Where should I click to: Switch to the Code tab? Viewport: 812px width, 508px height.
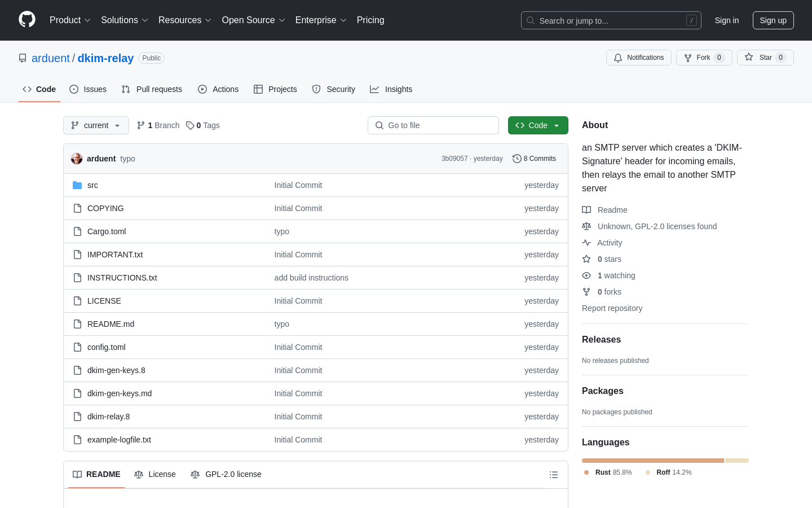coord(39,89)
